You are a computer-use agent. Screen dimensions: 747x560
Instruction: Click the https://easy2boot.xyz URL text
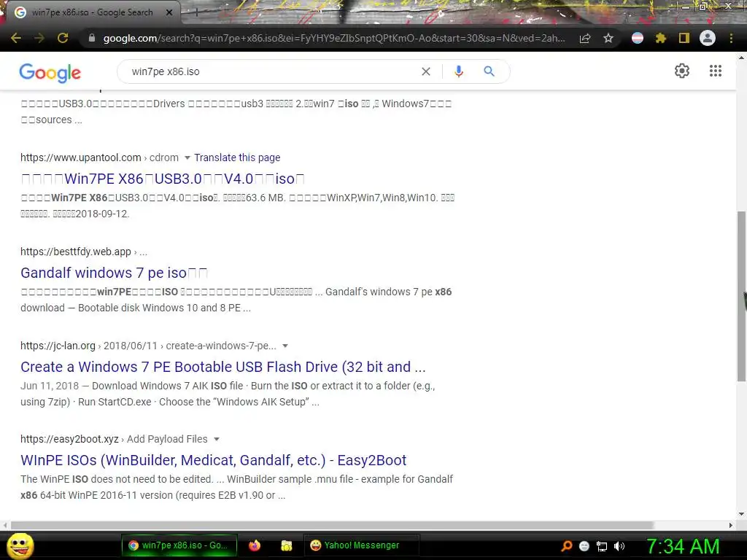tap(69, 439)
